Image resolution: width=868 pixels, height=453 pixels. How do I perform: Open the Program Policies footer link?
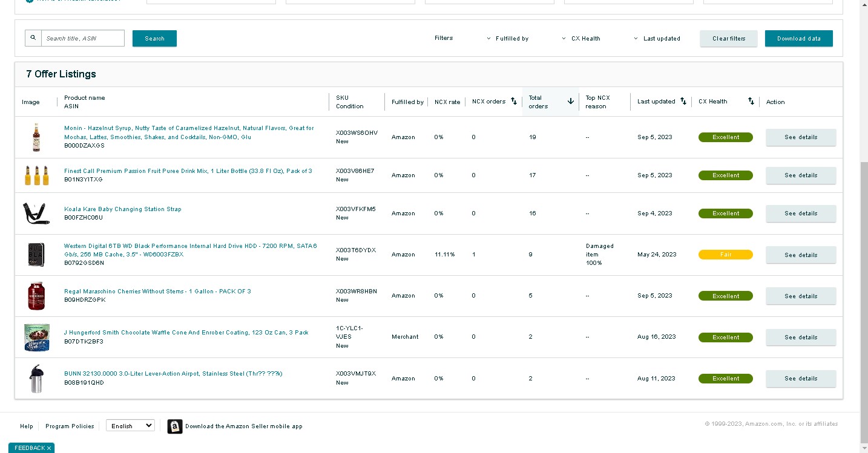tap(70, 426)
